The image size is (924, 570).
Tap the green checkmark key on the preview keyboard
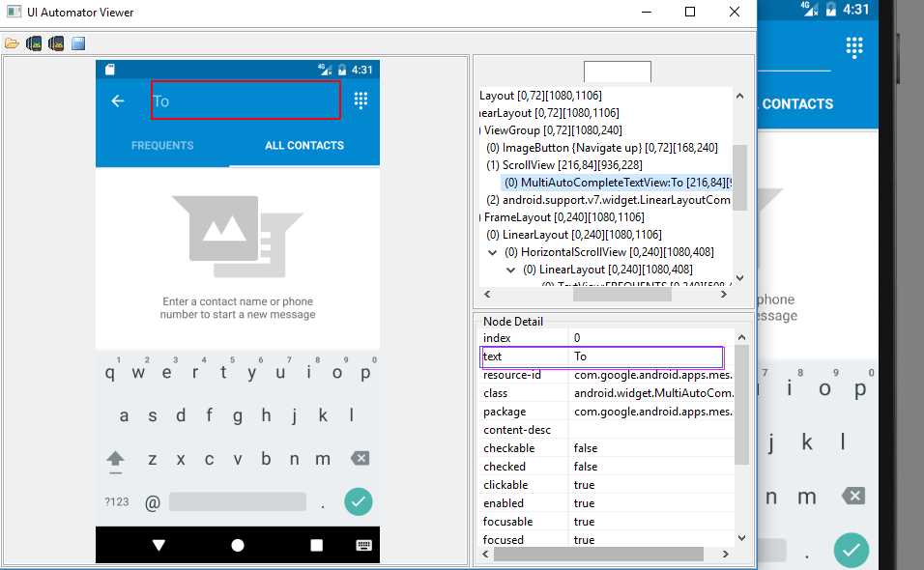[x=359, y=501]
